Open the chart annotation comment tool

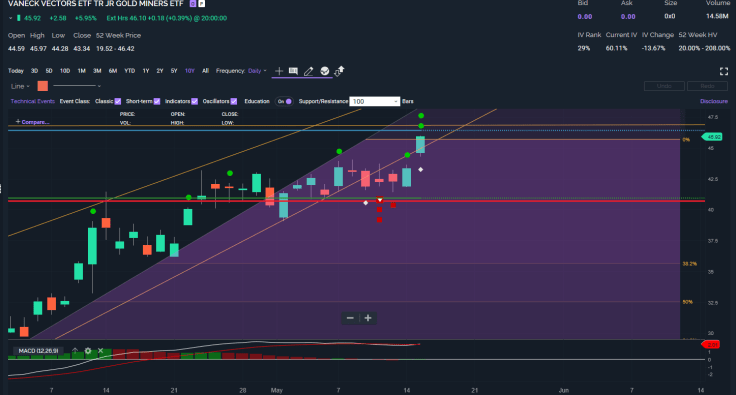293,71
